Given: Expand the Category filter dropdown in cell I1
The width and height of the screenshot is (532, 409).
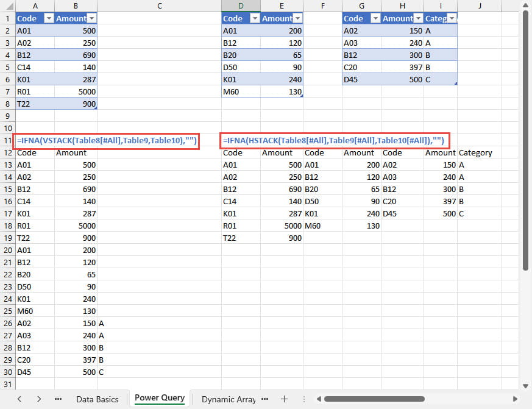Looking at the screenshot, I should tap(452, 18).
